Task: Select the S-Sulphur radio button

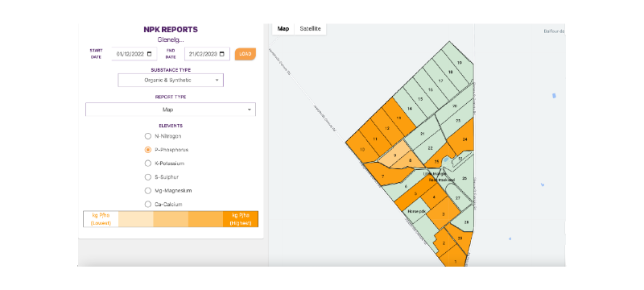Action: [148, 177]
